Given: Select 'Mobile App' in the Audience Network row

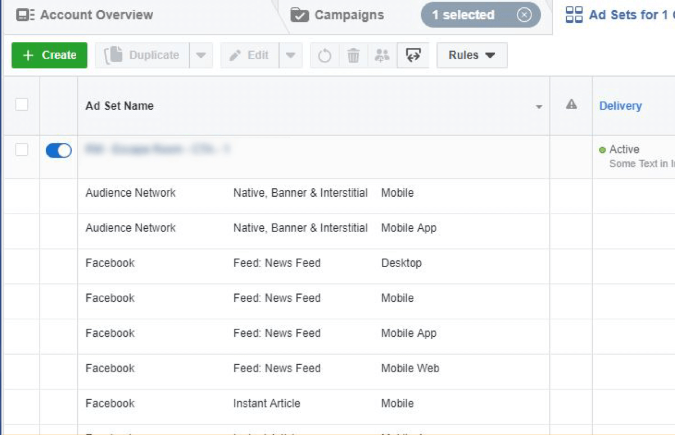Looking at the screenshot, I should pyautogui.click(x=409, y=228).
